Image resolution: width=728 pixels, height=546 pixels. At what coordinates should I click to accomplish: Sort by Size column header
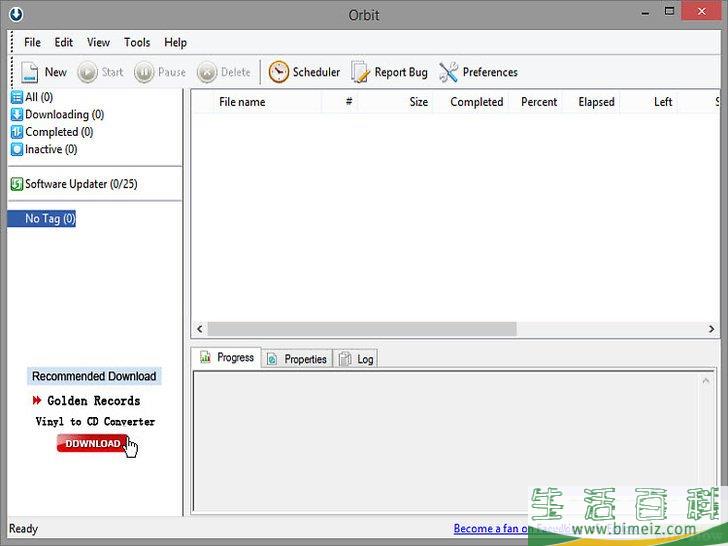396,102
